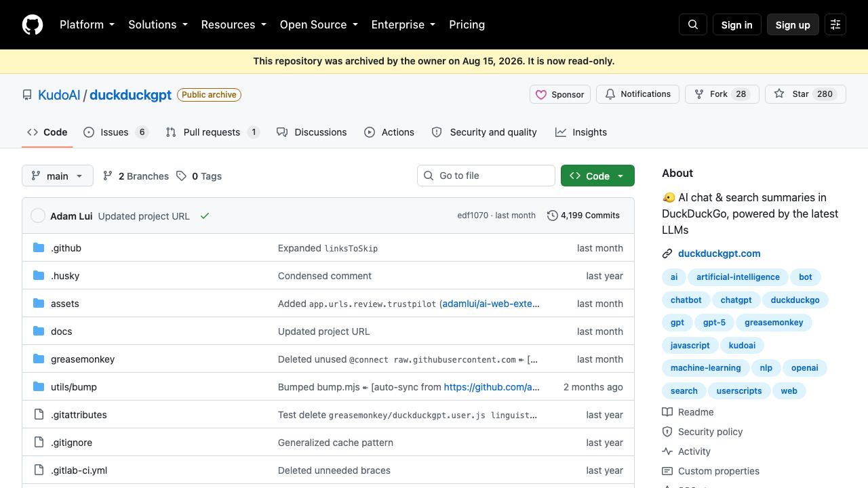Open the greasemonkey folder
The image size is (868, 488).
(x=83, y=359)
